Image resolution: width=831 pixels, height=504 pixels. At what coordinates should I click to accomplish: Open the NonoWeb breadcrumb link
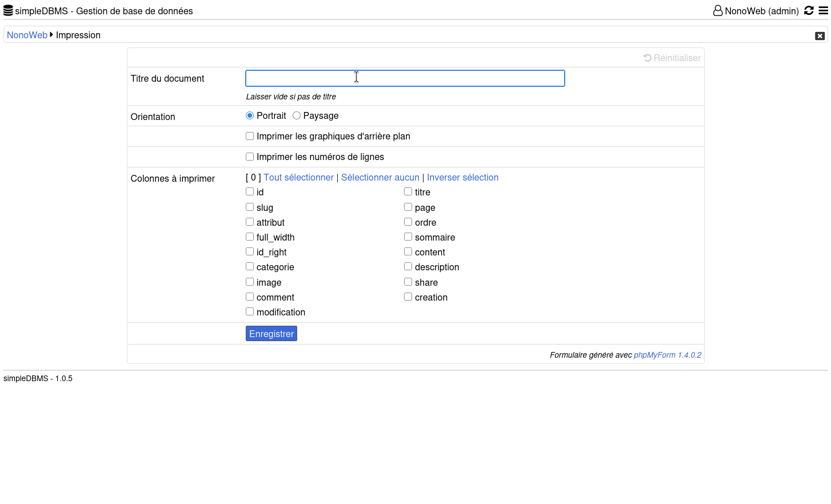[27, 35]
